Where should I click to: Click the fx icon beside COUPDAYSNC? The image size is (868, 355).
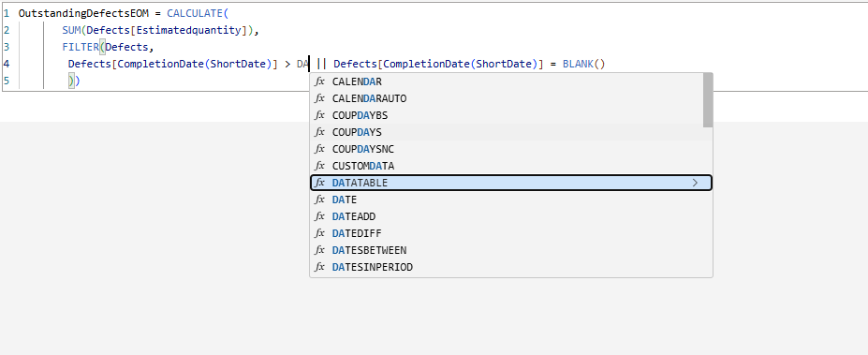(319, 149)
